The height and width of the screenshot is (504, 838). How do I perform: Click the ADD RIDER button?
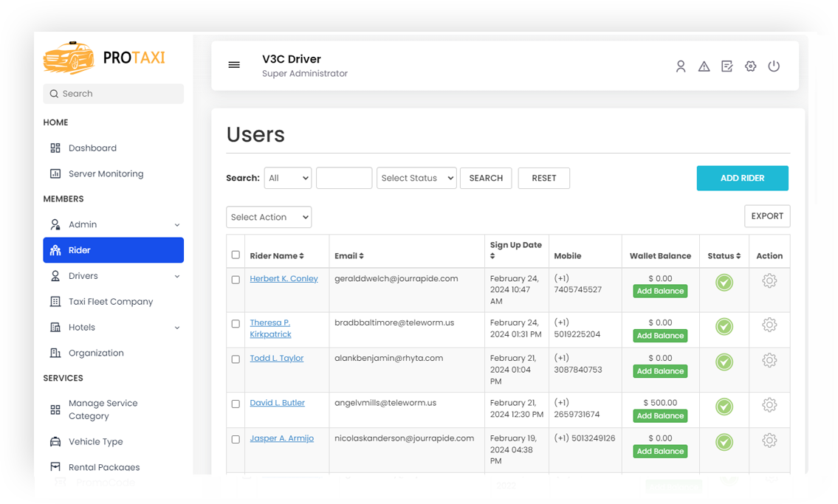click(742, 178)
